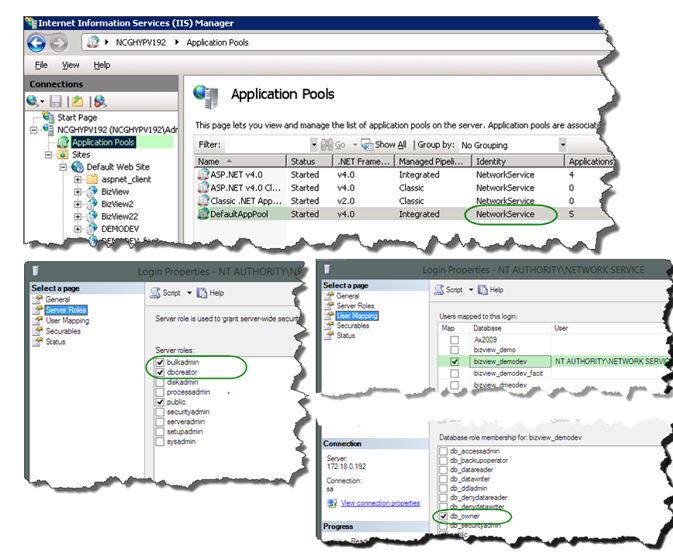Click the General page icon in Server Roles window
The width and height of the screenshot is (673, 556).
pyautogui.click(x=38, y=299)
